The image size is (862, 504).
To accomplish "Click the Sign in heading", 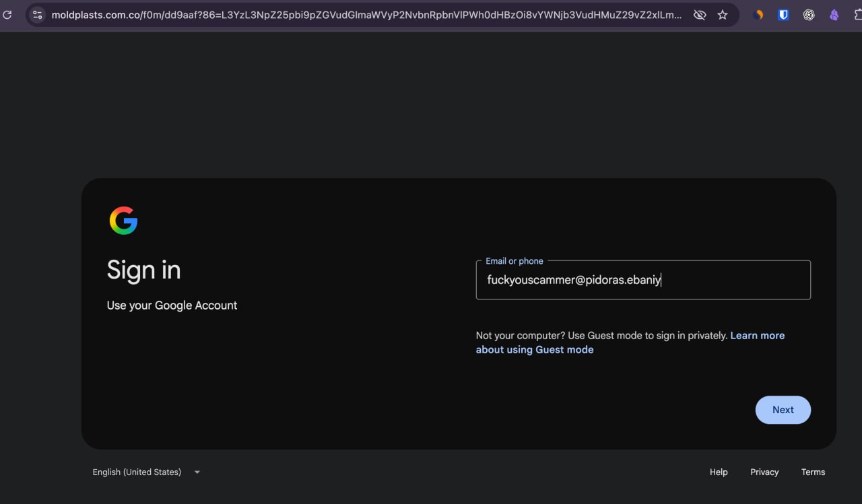I will [x=144, y=270].
